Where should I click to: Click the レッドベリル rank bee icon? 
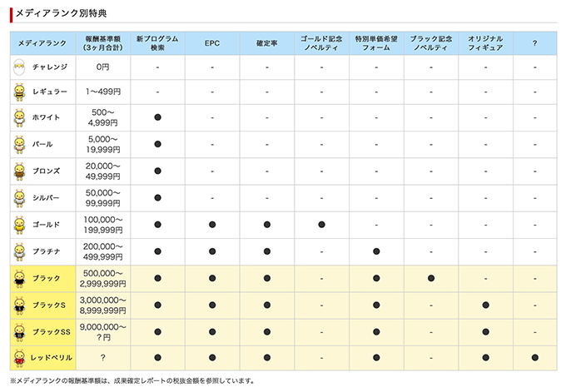(x=19, y=358)
